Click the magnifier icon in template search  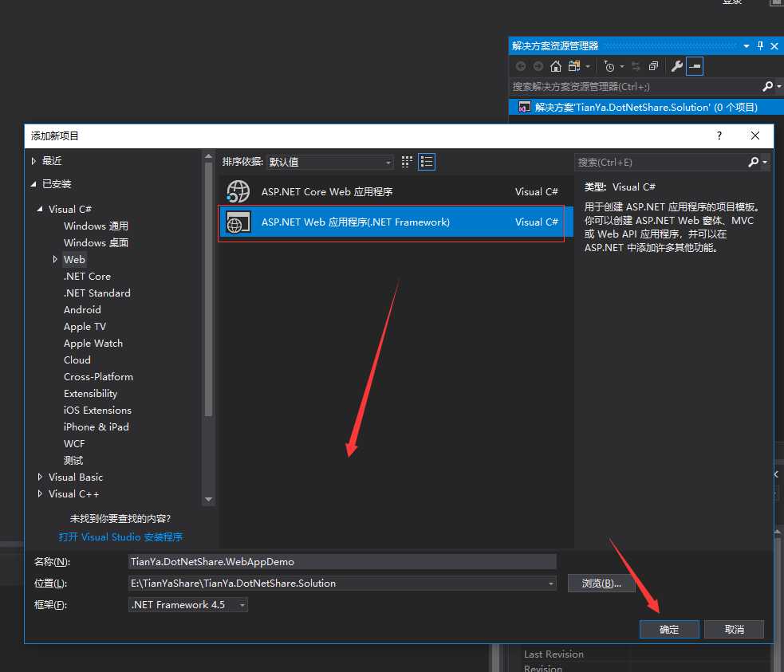(x=754, y=163)
